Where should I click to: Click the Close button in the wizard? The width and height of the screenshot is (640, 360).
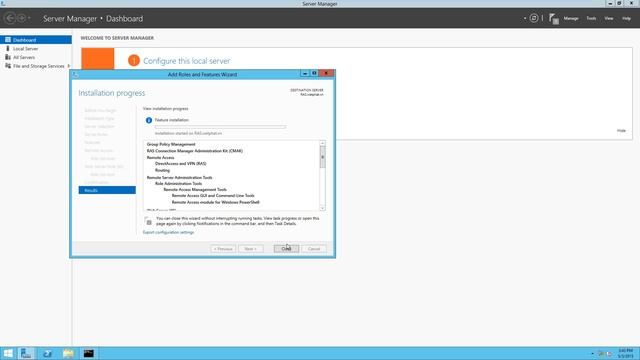[x=286, y=249]
